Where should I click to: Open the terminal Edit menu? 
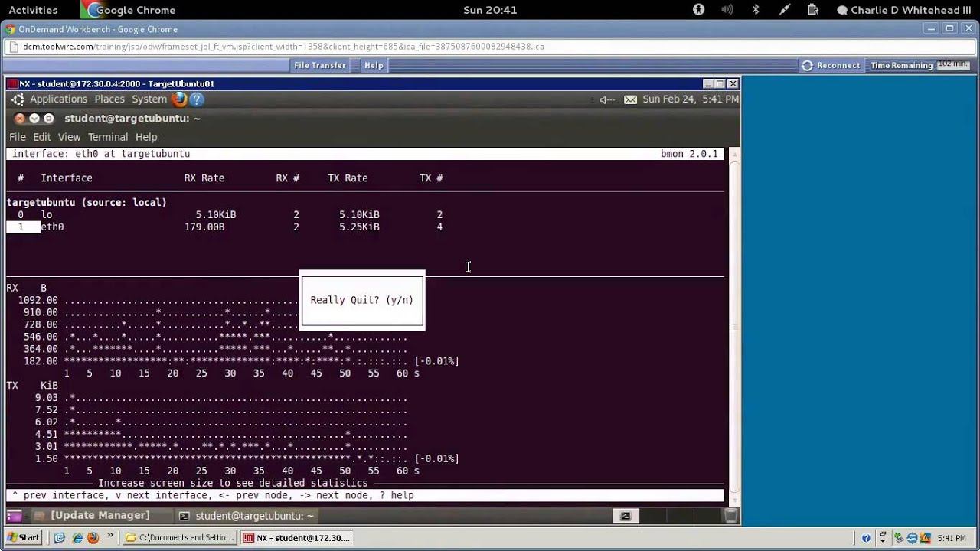(41, 137)
